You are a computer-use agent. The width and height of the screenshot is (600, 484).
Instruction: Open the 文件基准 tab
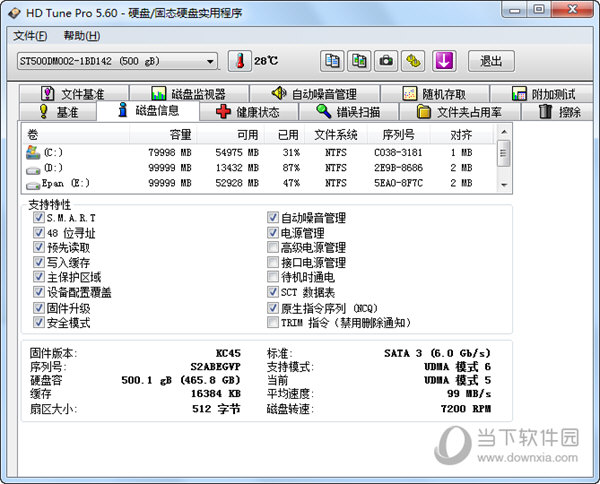73,94
